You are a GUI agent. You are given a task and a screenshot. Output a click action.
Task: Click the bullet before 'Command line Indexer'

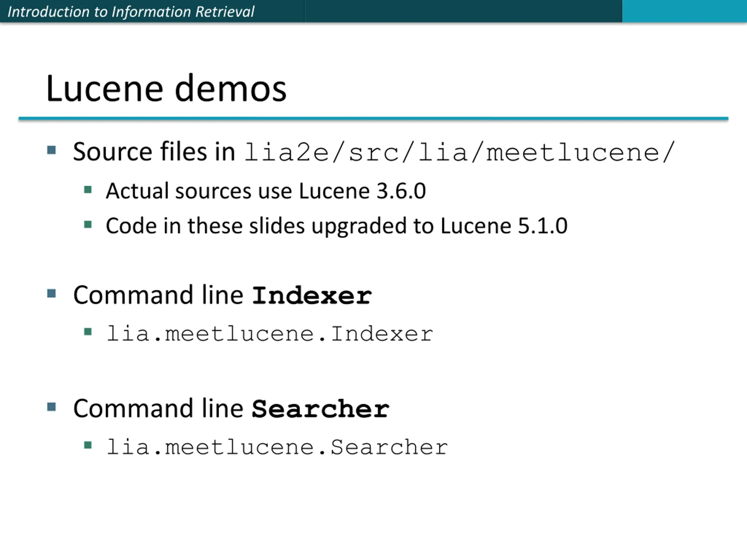pos(51,293)
